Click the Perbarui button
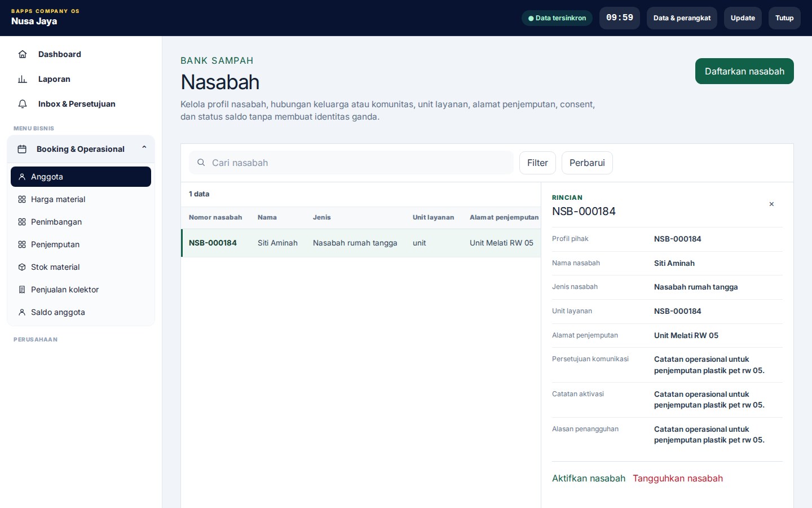This screenshot has height=508, width=812. (587, 163)
